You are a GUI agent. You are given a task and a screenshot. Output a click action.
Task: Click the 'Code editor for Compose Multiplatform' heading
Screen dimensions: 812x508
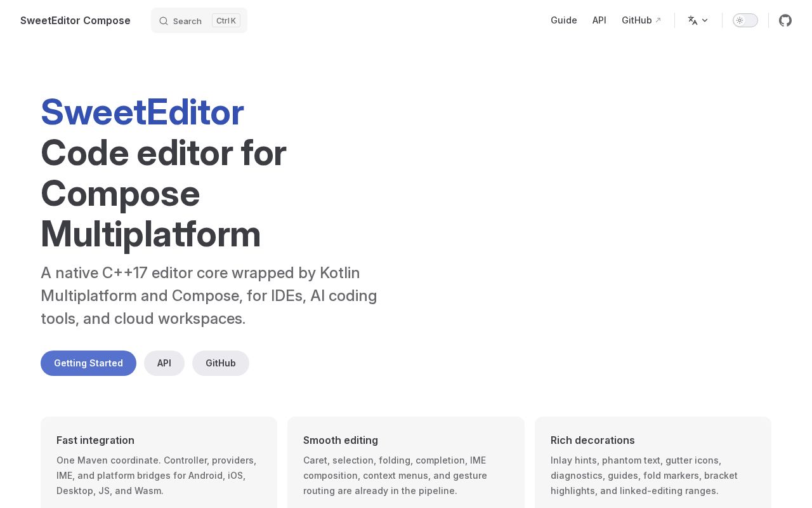(x=164, y=193)
